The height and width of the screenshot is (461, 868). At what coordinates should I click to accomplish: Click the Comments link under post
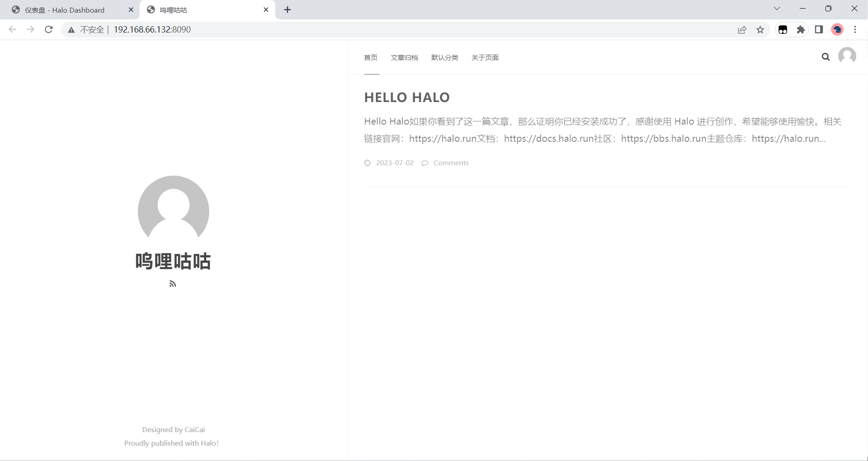pyautogui.click(x=451, y=163)
